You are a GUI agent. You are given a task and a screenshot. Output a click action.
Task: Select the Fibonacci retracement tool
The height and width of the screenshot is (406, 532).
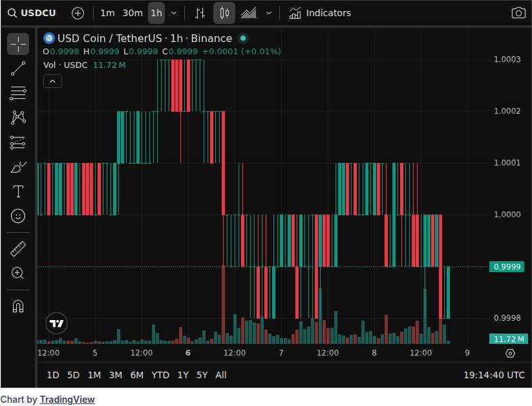click(x=18, y=93)
